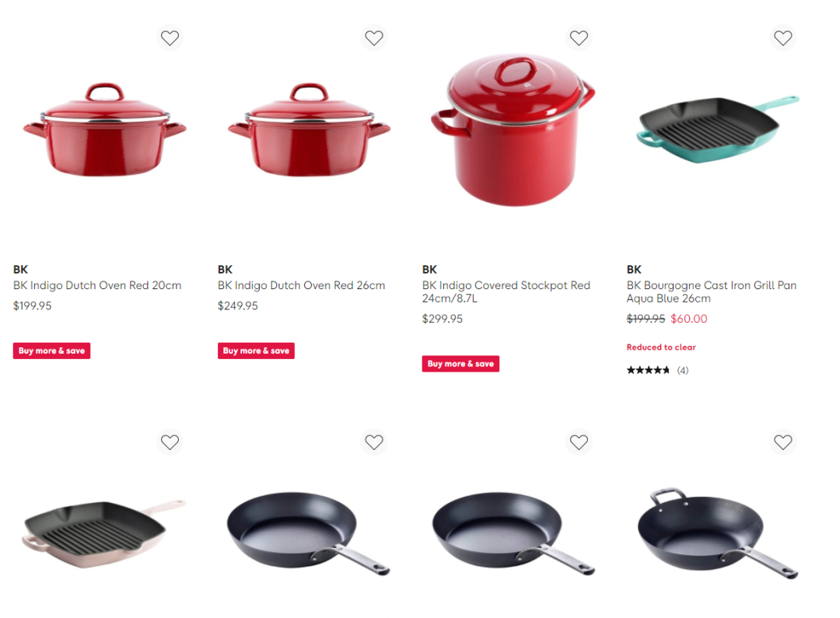Heart the second black frying pan in bottom row

point(579,442)
